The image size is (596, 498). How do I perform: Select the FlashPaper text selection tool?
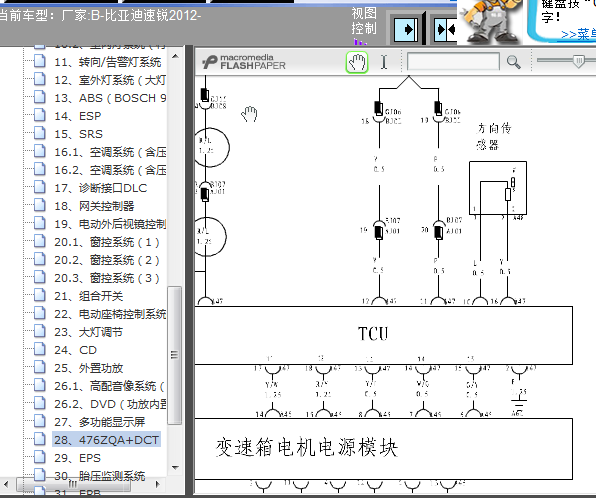coord(384,62)
